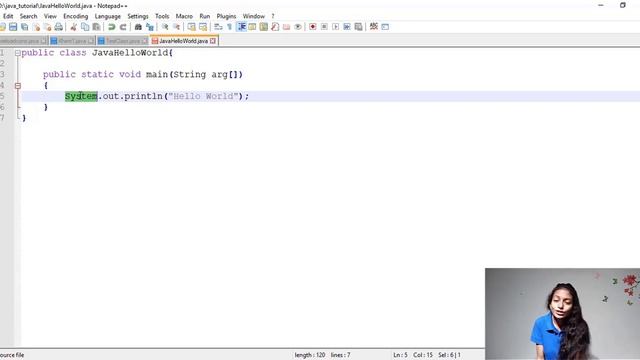Open the Function List toolbar icon
The height and width of the screenshot is (360, 640).
coord(275,27)
